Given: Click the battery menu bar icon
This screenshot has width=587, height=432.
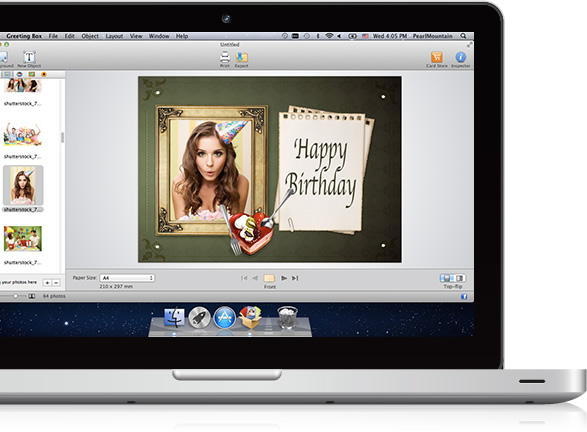Looking at the screenshot, I should pyautogui.click(x=352, y=36).
